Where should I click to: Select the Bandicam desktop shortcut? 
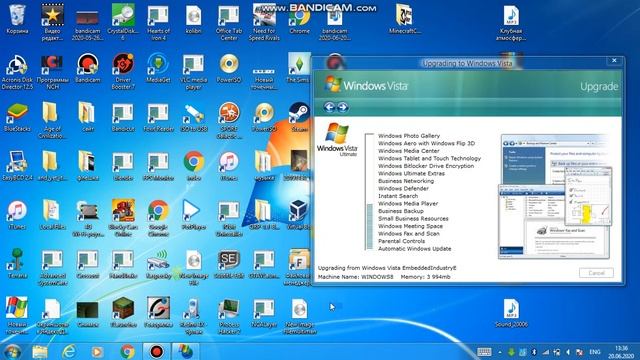point(87,68)
